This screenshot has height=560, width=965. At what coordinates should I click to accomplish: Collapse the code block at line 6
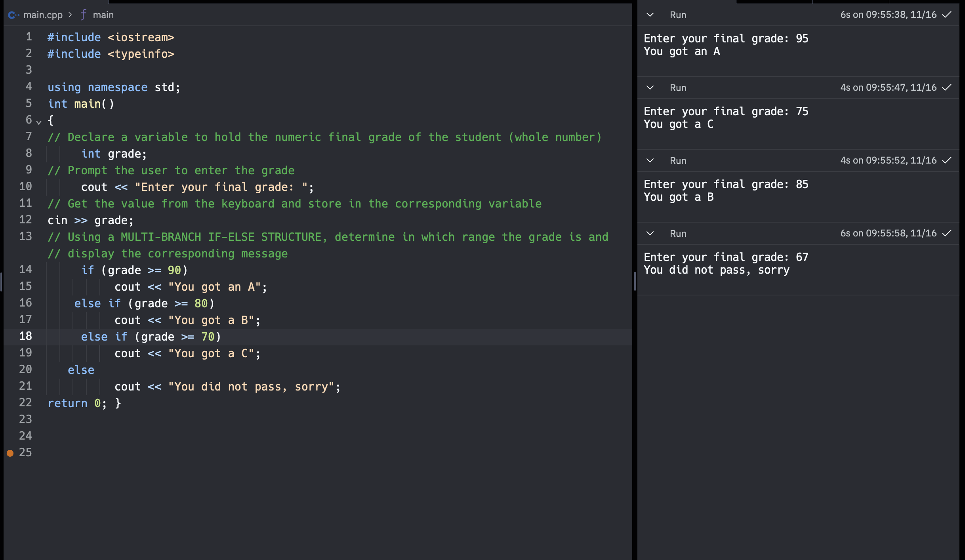tap(39, 122)
